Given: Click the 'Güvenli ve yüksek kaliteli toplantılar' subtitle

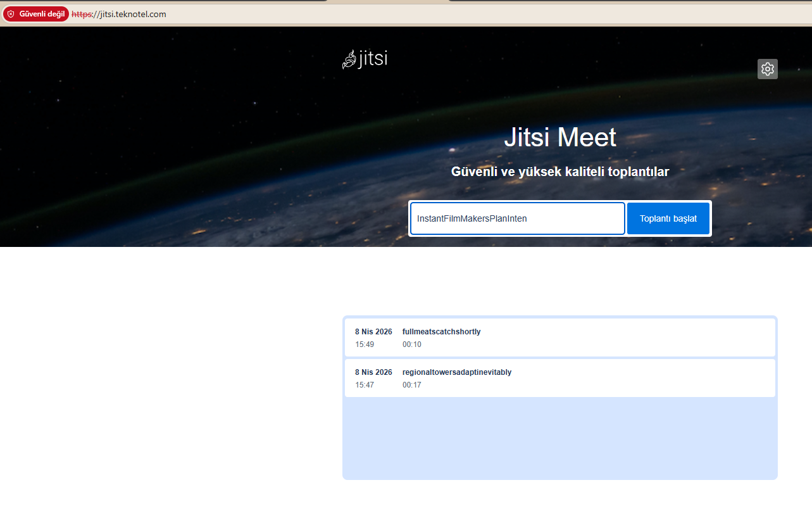Looking at the screenshot, I should click(559, 172).
